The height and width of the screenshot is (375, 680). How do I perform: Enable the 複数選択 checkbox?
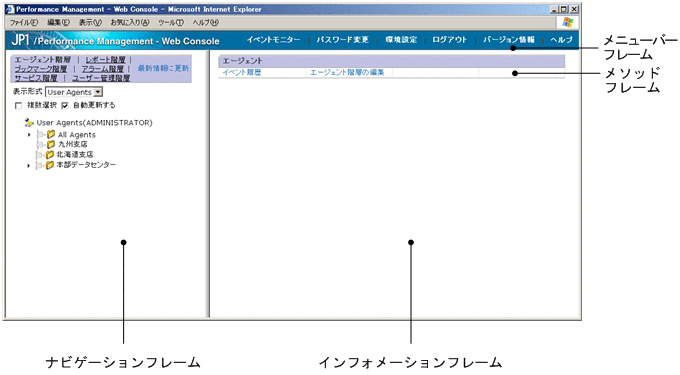coord(18,105)
